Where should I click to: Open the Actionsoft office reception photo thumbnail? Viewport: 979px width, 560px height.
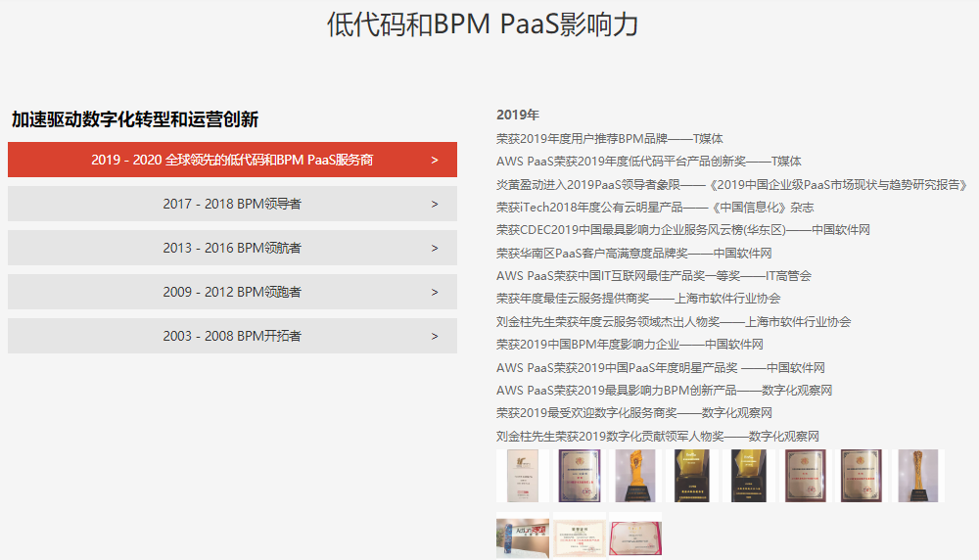523,537
